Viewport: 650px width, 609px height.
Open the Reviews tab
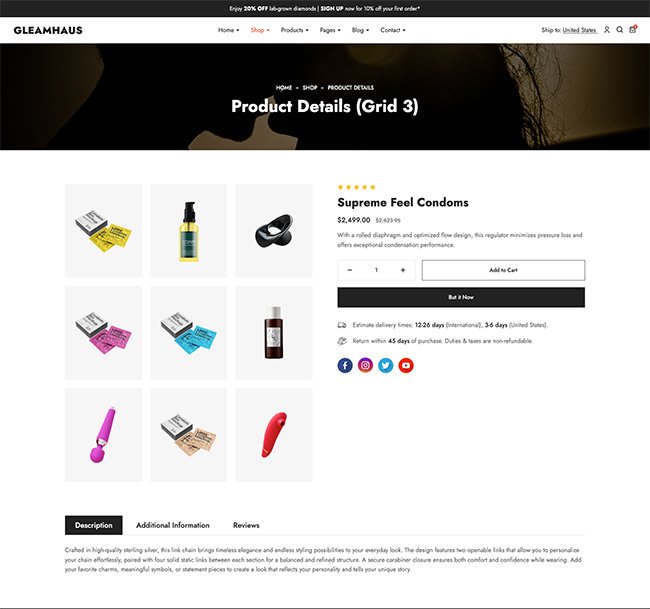click(x=246, y=525)
